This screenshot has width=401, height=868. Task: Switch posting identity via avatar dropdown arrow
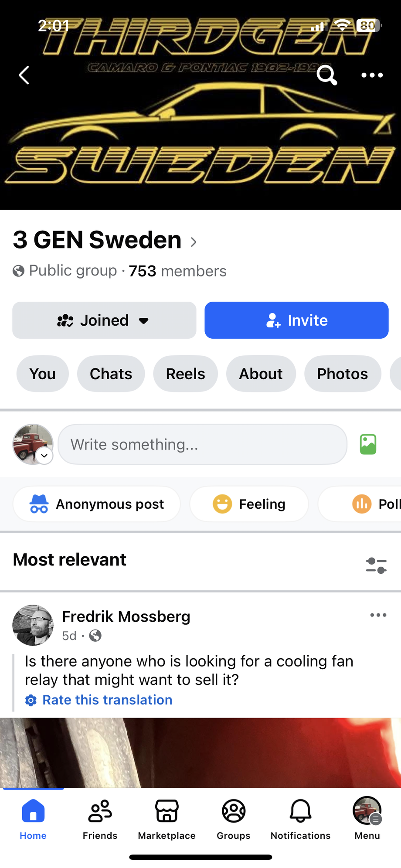[44, 456]
